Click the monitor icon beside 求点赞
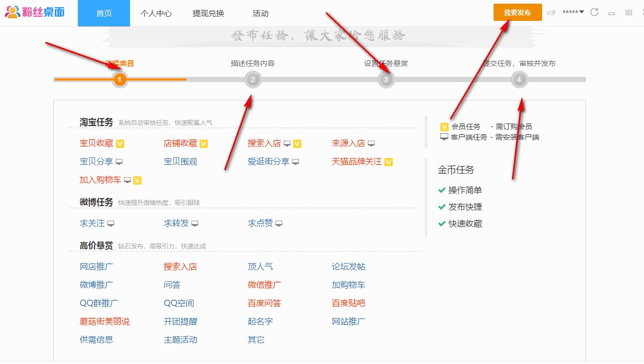 point(279,224)
